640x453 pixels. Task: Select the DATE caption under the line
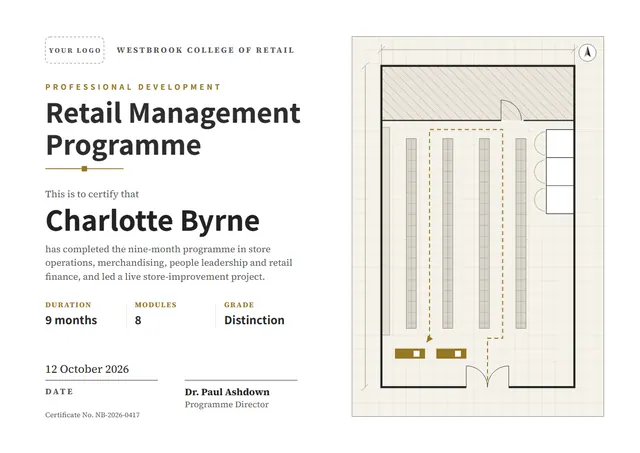pos(59,391)
